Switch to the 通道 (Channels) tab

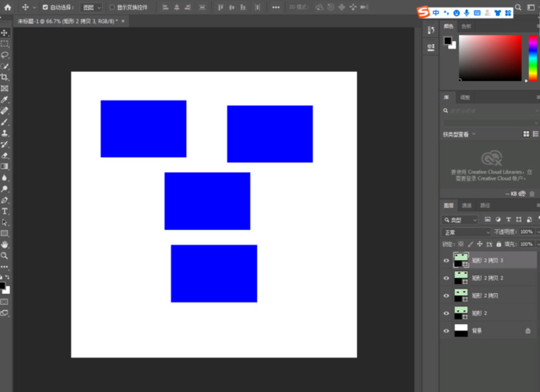(x=467, y=205)
